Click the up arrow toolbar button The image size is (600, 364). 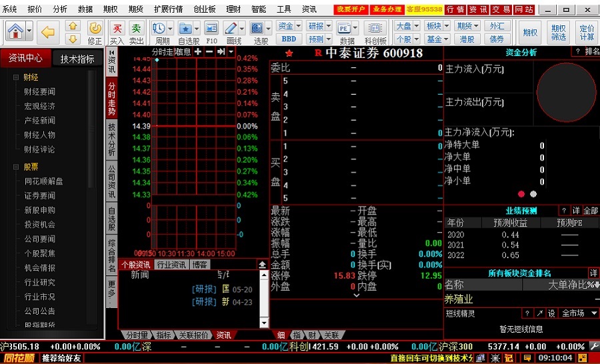(73, 26)
